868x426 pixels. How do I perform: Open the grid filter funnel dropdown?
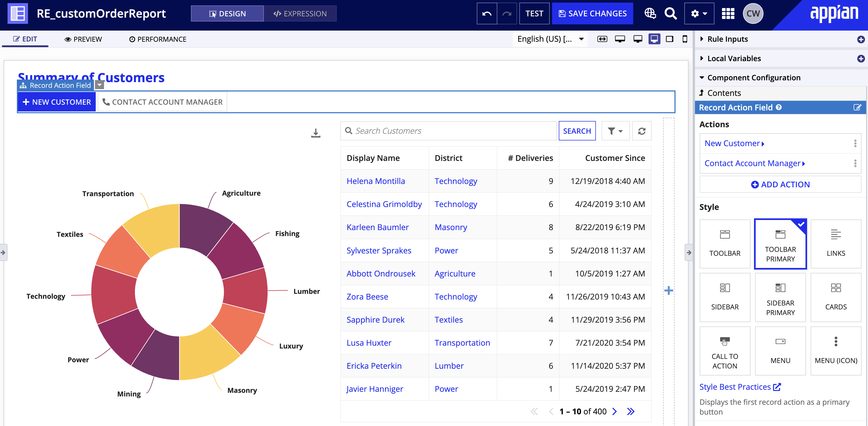615,131
